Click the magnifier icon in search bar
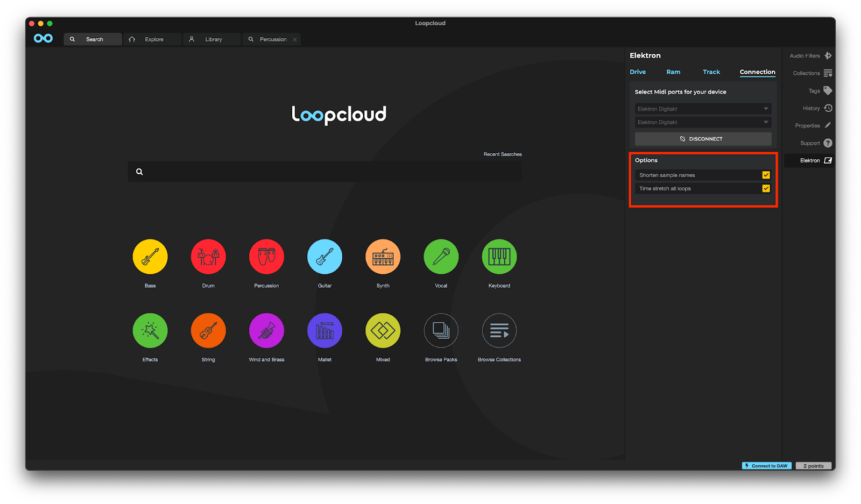The width and height of the screenshot is (861, 504). pyautogui.click(x=139, y=172)
